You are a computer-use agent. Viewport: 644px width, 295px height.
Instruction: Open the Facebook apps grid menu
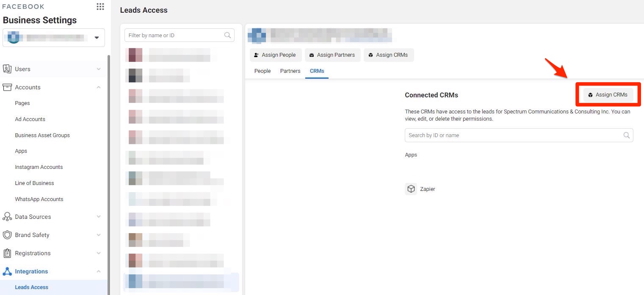coord(100,6)
